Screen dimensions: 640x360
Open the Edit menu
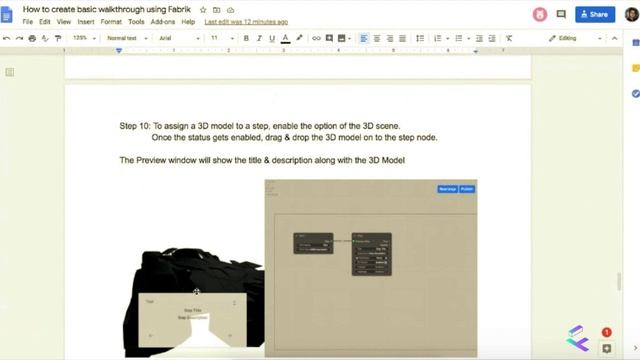coord(45,22)
